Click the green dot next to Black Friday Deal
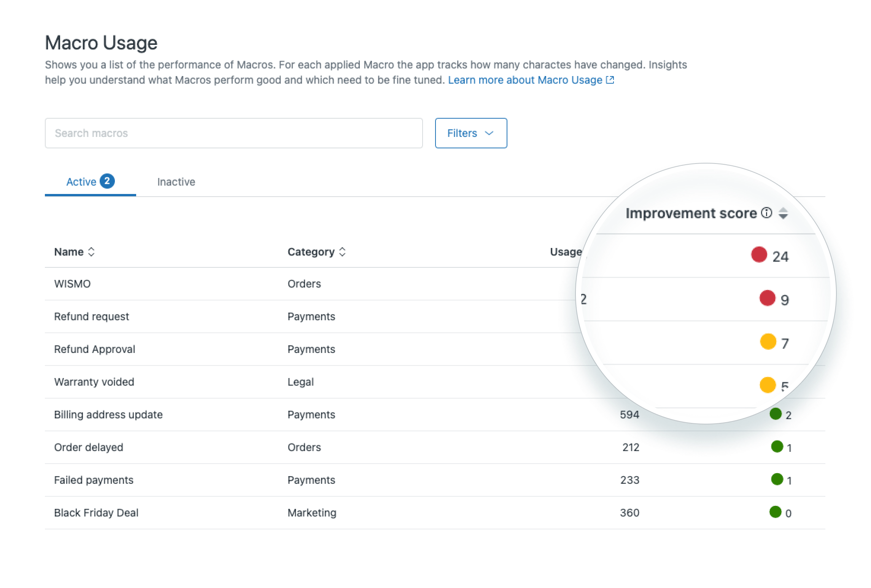871x588 pixels. 776,512
